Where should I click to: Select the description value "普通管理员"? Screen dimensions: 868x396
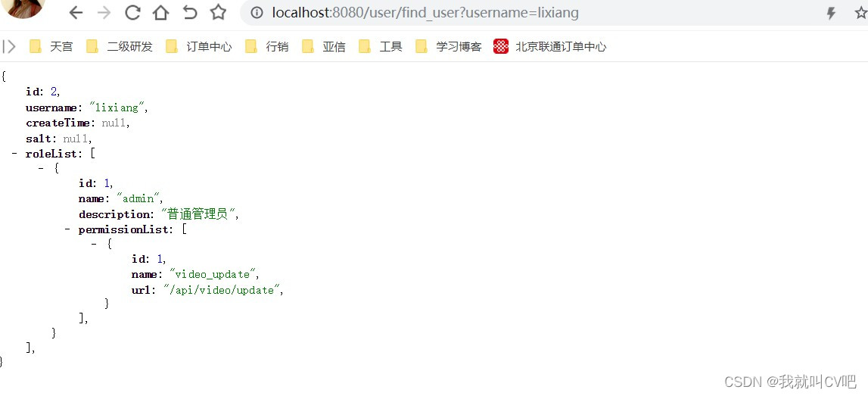click(x=199, y=214)
